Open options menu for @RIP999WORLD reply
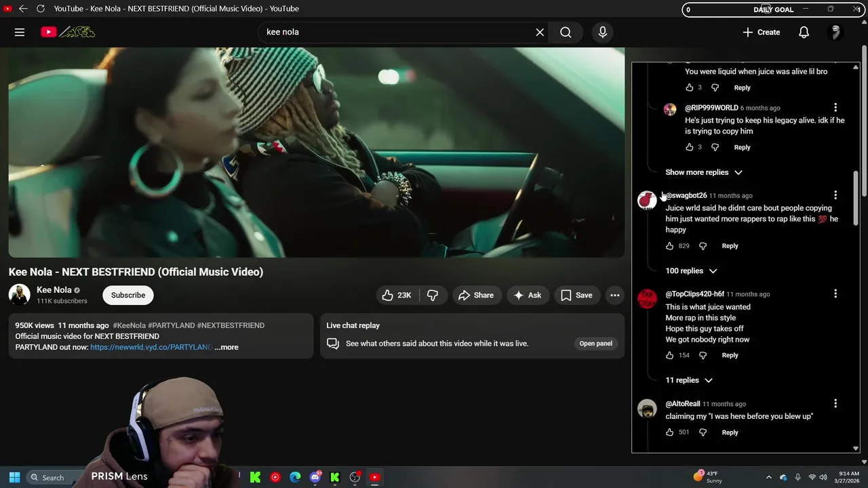 pyautogui.click(x=835, y=108)
